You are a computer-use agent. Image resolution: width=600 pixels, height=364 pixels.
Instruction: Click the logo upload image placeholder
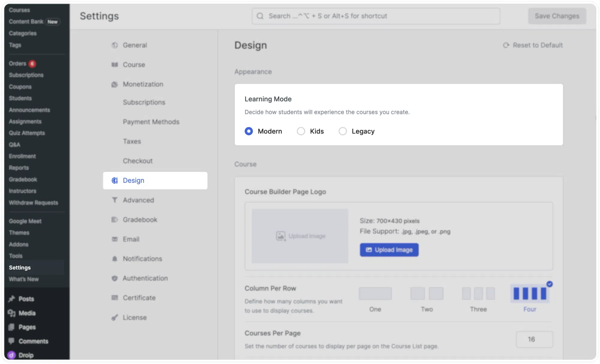tap(300, 236)
